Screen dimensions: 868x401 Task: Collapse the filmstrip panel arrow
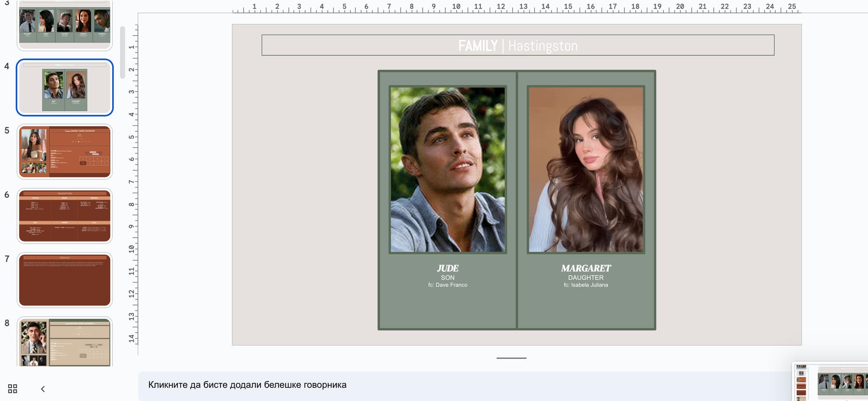point(43,389)
